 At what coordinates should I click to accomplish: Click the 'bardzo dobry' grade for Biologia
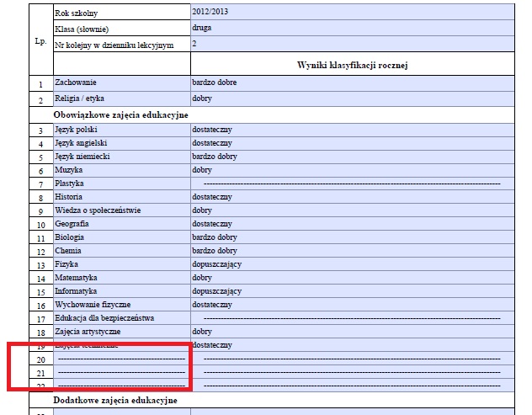point(353,237)
